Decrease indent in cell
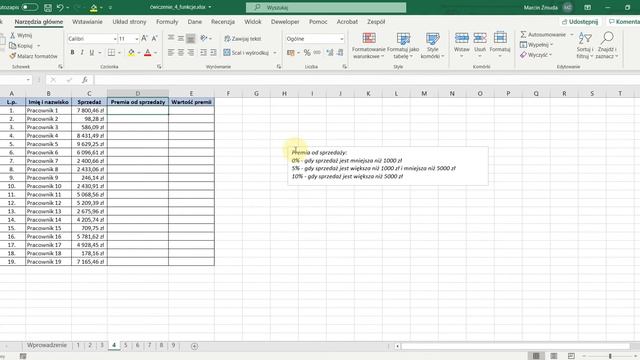 pos(203,53)
